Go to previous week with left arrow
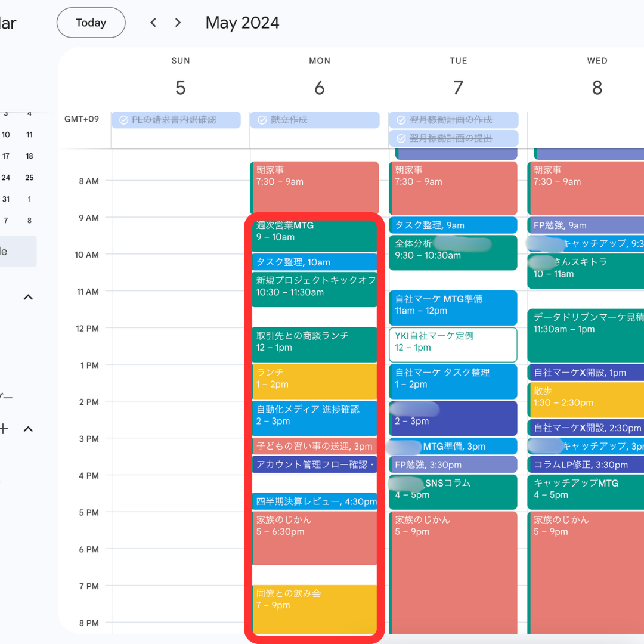The image size is (644, 644). coord(153,23)
